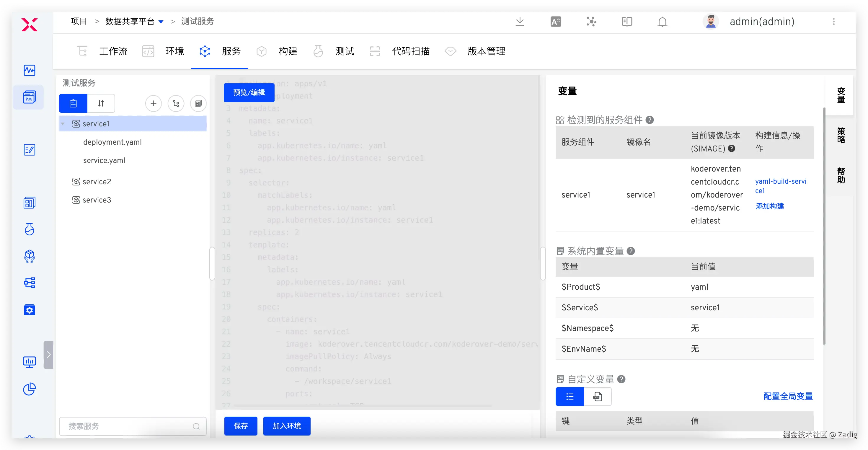Click the download icon in the top bar
The height and width of the screenshot is (450, 868).
pos(520,22)
